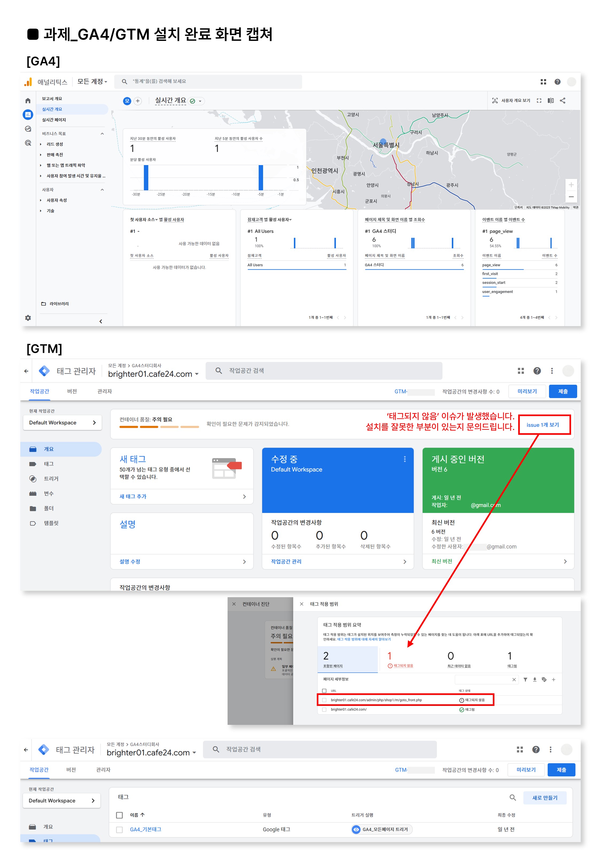
Task: Click in GA4 search field
Action: (x=208, y=81)
